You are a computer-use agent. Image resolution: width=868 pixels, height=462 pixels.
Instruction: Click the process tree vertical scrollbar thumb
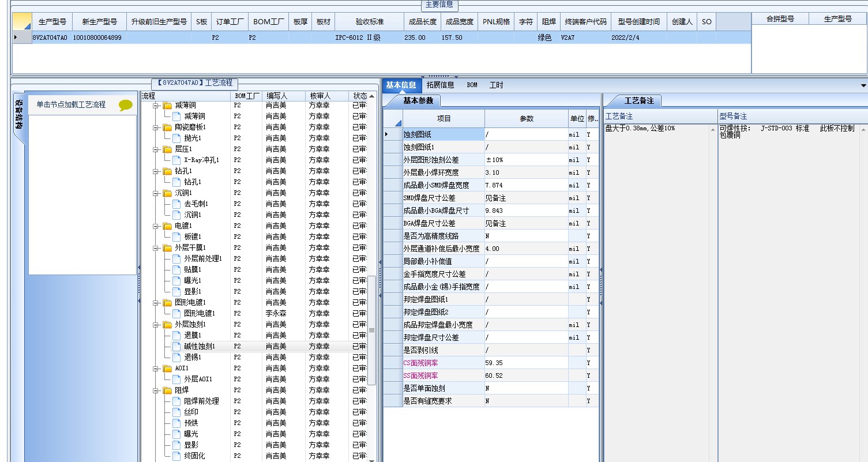coord(372,330)
